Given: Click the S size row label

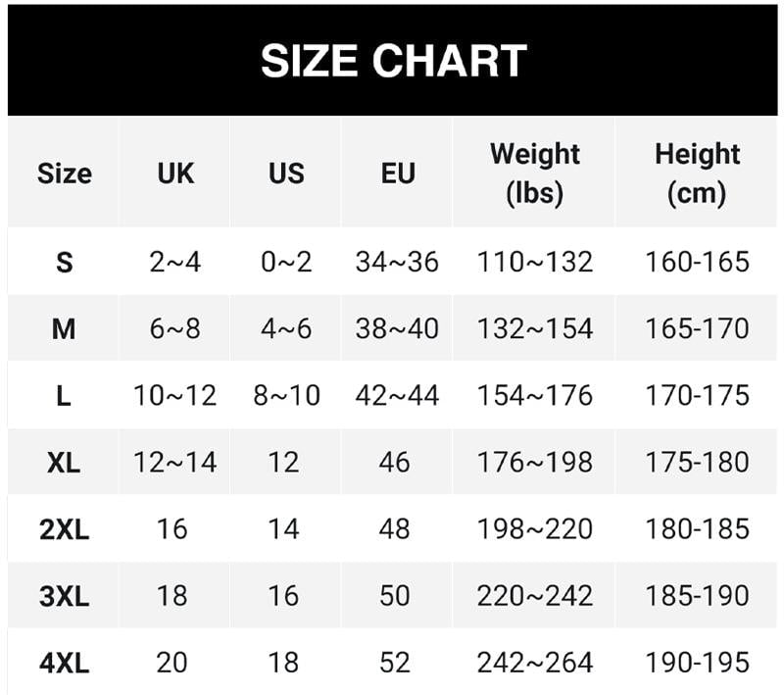Looking at the screenshot, I should pyautogui.click(x=64, y=262).
